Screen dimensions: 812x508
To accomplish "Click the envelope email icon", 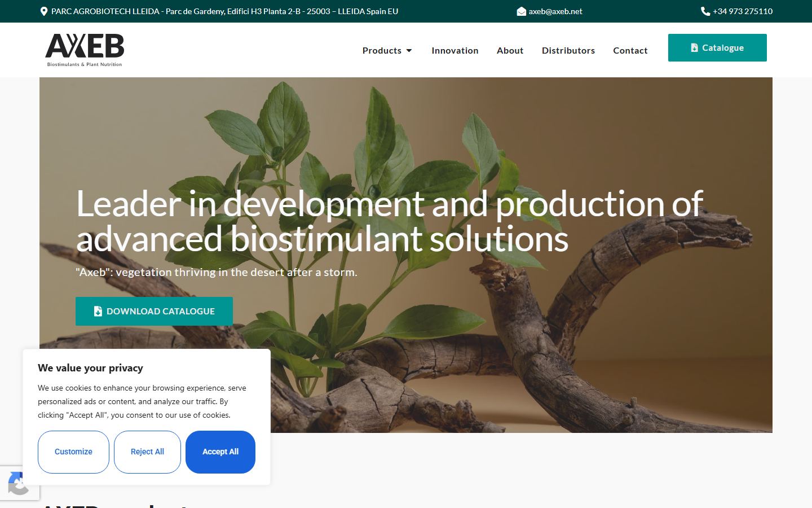I will click(x=522, y=11).
